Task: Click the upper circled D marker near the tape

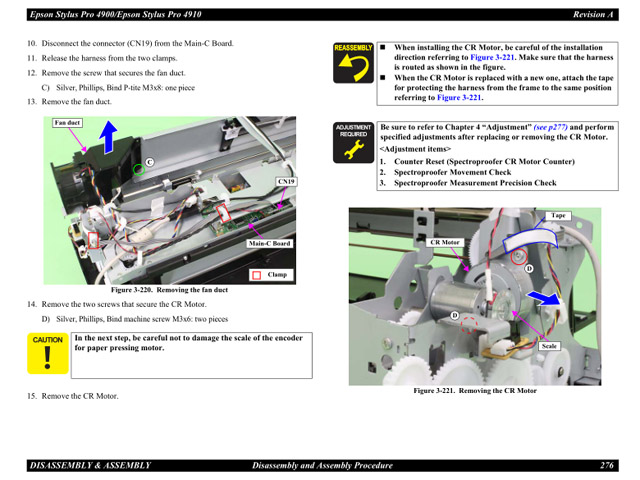Action: [x=529, y=268]
